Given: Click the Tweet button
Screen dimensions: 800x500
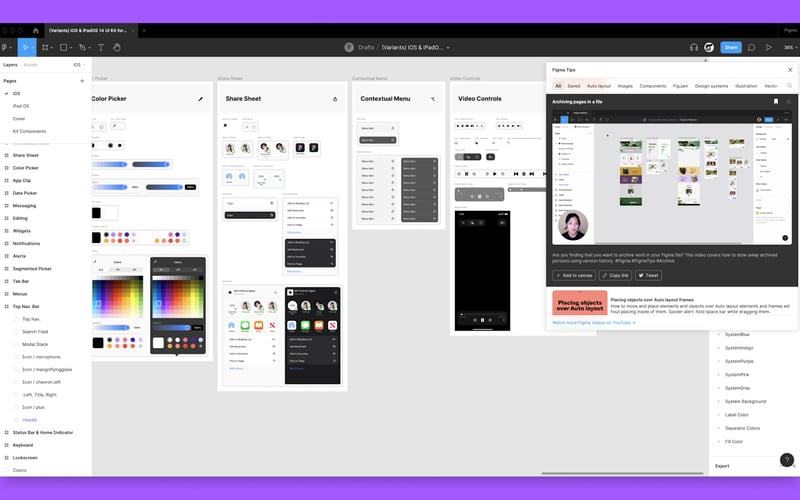Looking at the screenshot, I should (x=648, y=276).
